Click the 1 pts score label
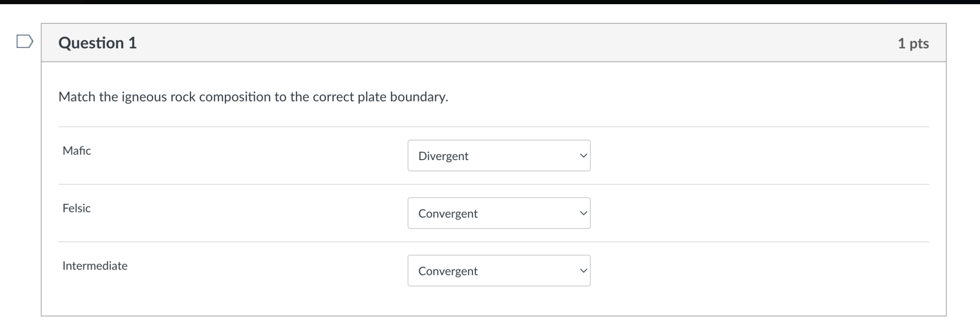The image size is (980, 336). [x=913, y=43]
